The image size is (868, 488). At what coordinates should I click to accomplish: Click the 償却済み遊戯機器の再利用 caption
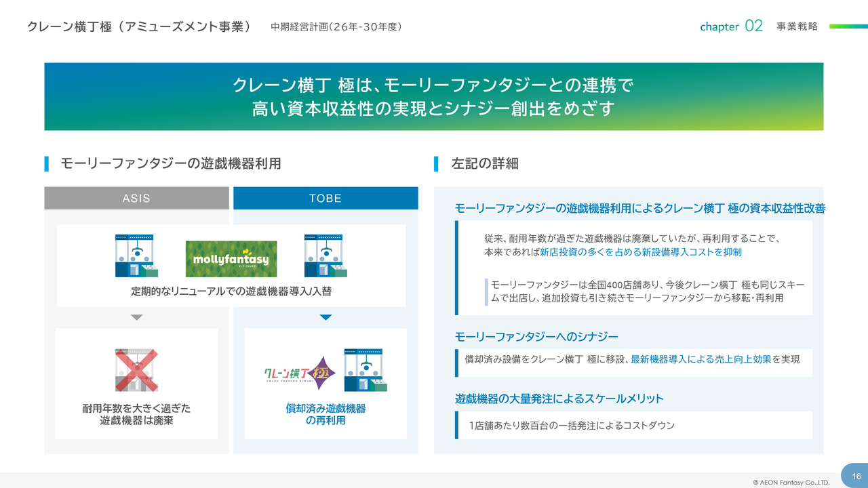325,414
